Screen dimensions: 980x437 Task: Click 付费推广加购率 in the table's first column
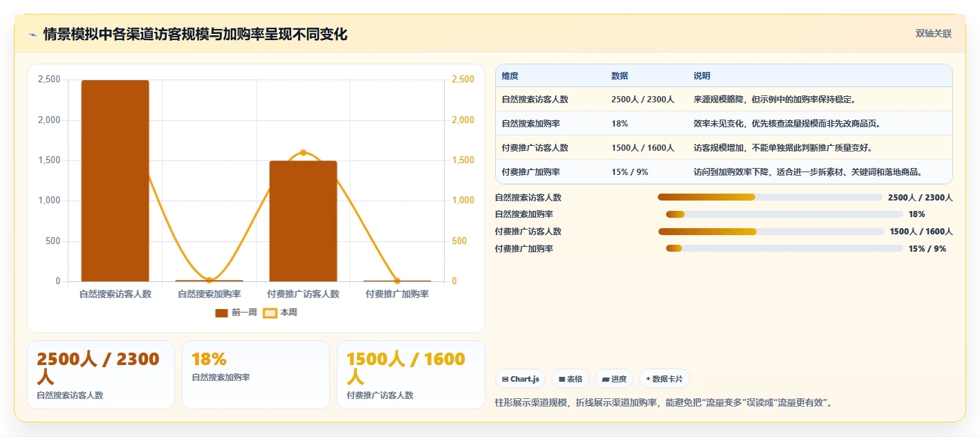click(x=531, y=172)
